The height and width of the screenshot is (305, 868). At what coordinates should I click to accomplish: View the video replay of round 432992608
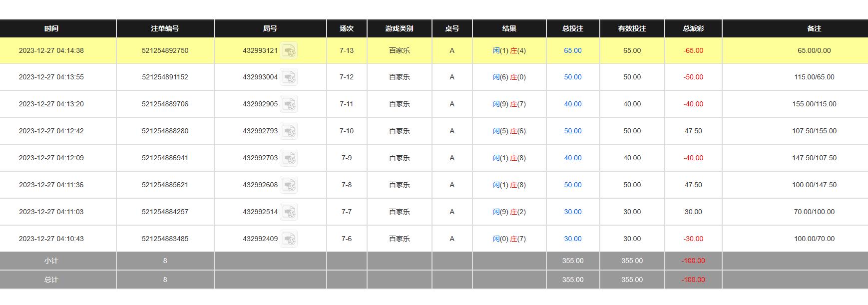(289, 185)
